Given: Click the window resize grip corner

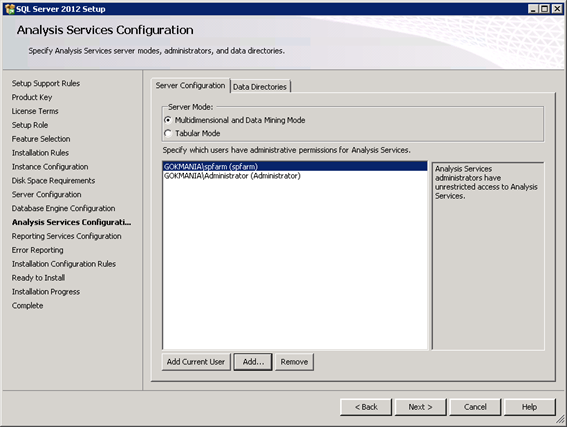Looking at the screenshot, I should coord(560,420).
